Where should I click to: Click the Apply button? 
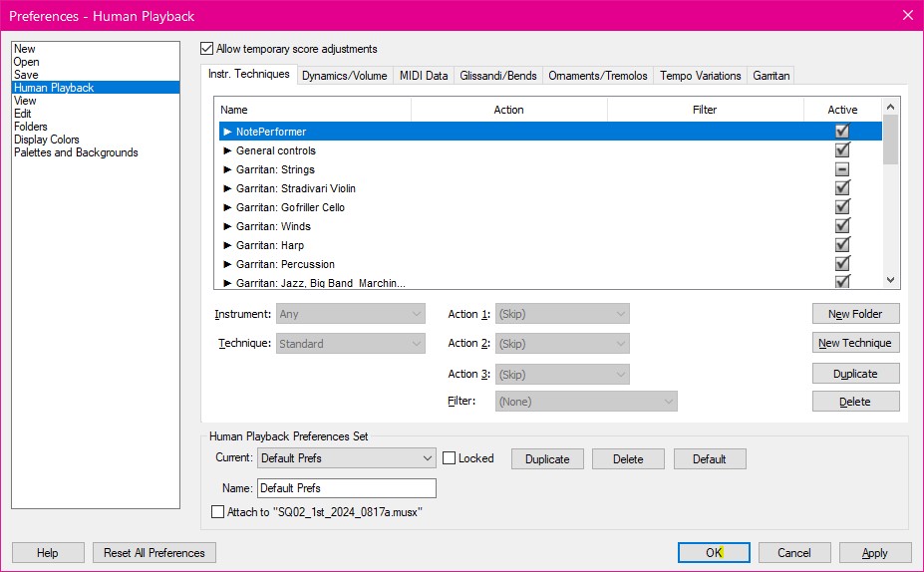click(875, 553)
